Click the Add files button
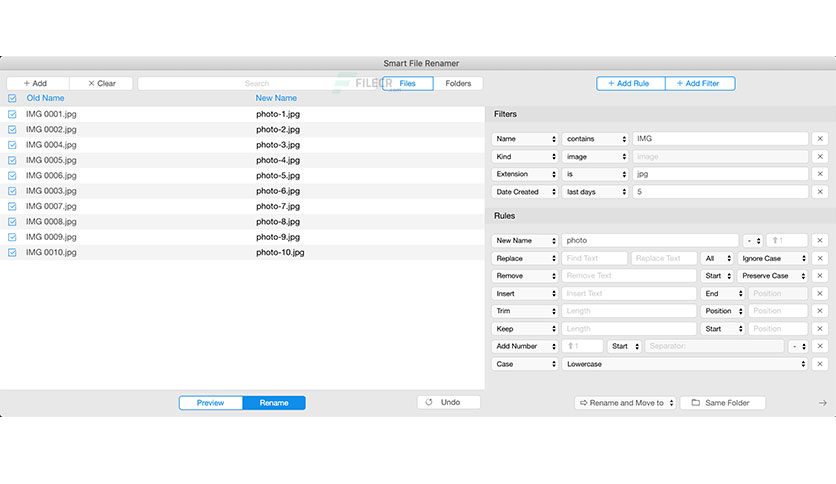This screenshot has height=484, width=836. click(x=37, y=83)
